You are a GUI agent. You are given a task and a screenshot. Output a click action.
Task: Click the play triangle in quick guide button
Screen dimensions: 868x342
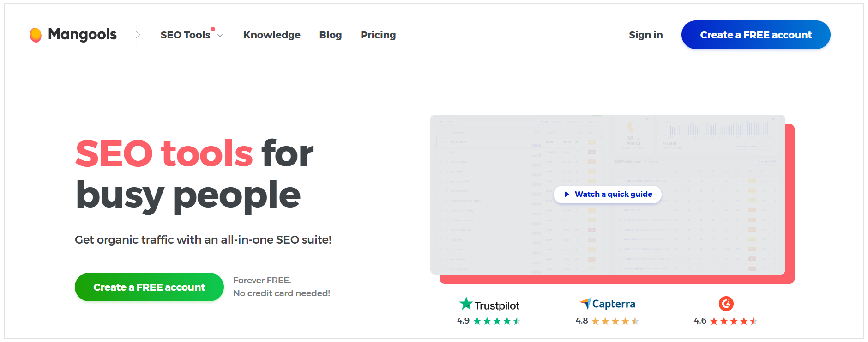[x=567, y=195]
